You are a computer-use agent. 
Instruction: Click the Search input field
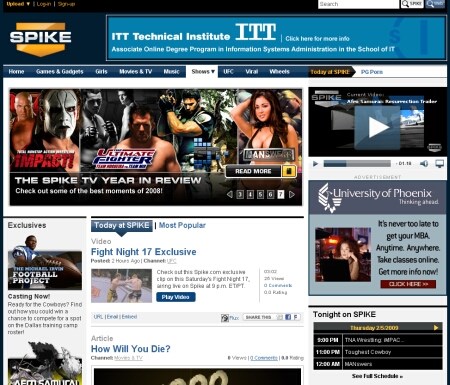[x=358, y=4]
